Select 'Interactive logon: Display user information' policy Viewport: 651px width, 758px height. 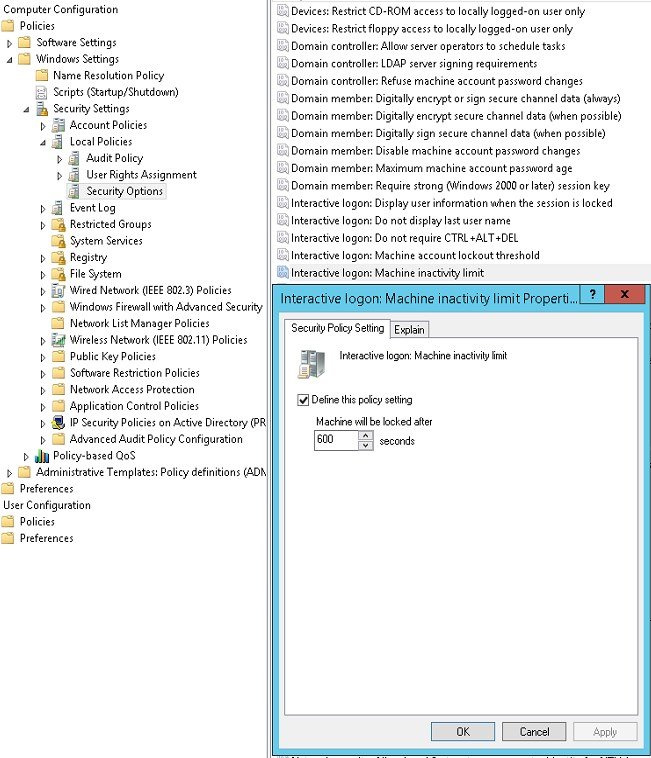[451, 203]
